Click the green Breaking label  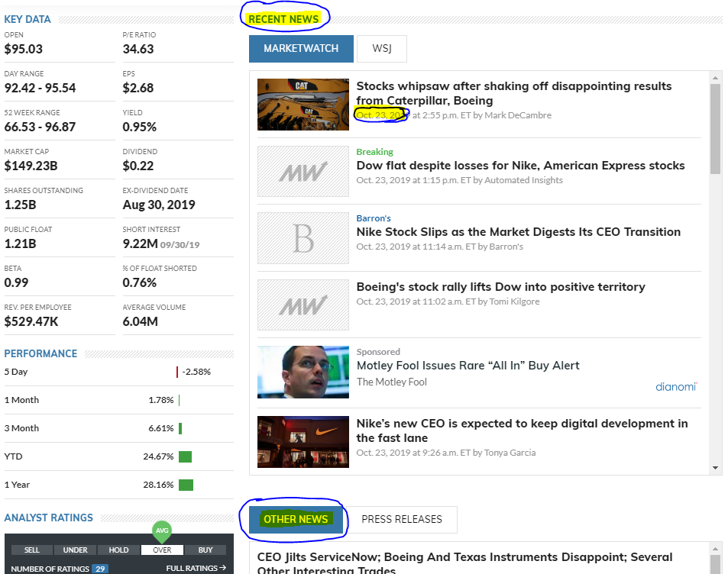pos(374,152)
